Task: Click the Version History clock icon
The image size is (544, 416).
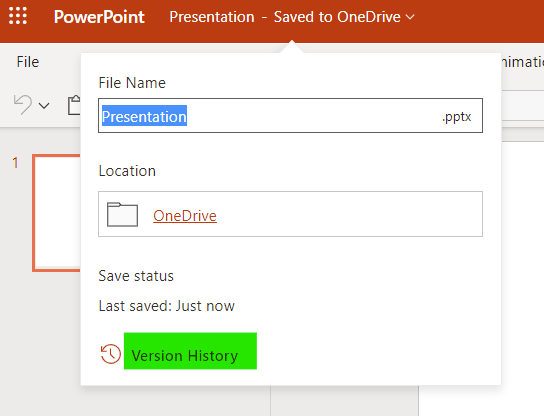Action: [x=110, y=354]
